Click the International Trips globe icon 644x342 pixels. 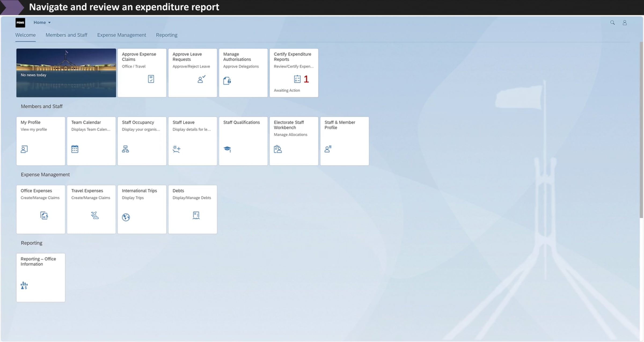pyautogui.click(x=126, y=217)
